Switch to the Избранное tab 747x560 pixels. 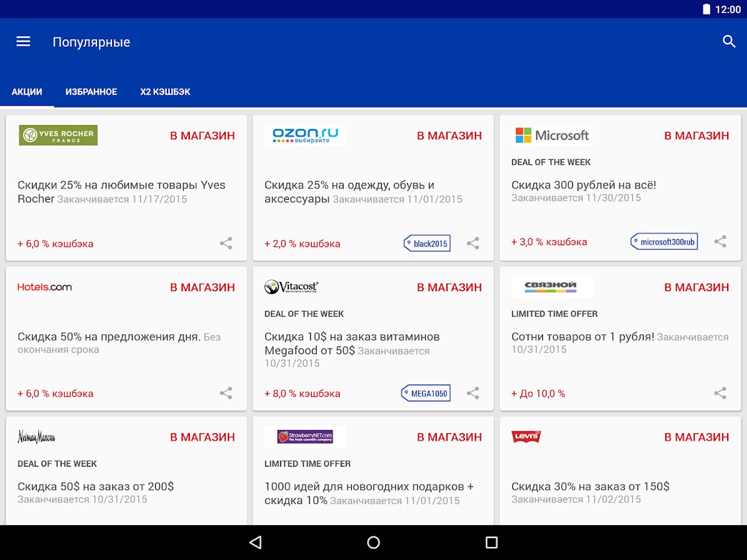click(92, 92)
